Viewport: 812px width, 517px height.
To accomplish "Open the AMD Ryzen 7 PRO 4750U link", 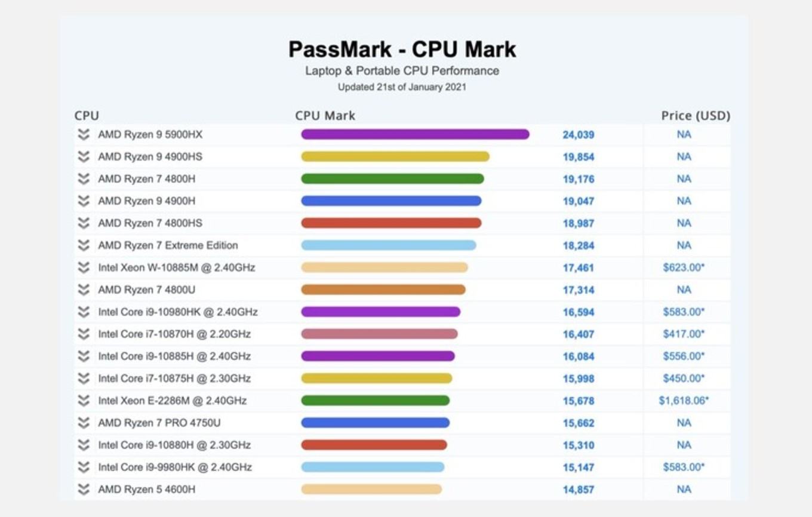I will (159, 423).
